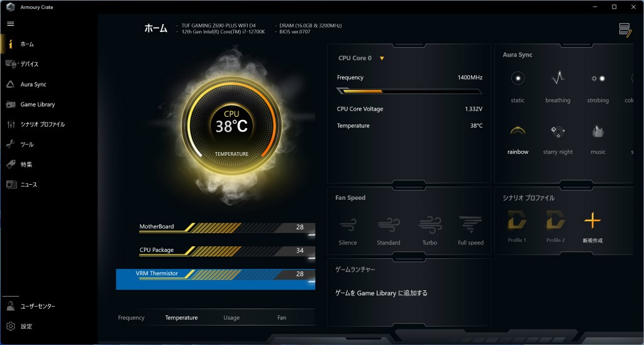Set fan speed to Silence
The width and height of the screenshot is (644, 345).
(347, 224)
